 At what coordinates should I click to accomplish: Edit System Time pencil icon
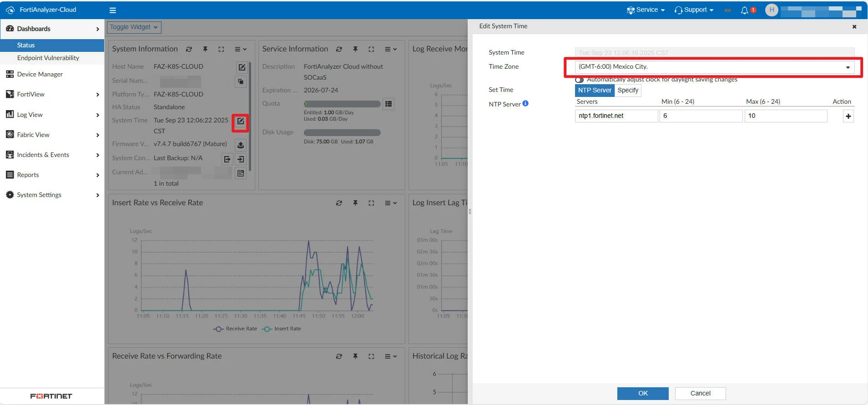pyautogui.click(x=241, y=121)
